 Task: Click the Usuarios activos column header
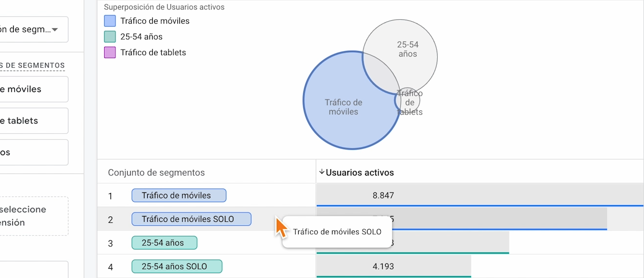click(360, 173)
